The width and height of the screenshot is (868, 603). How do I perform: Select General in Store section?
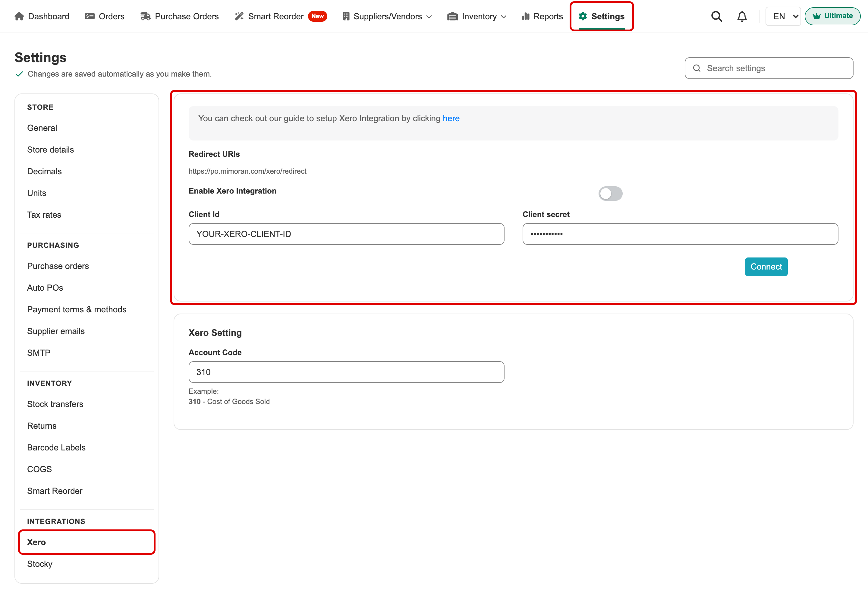click(x=42, y=128)
